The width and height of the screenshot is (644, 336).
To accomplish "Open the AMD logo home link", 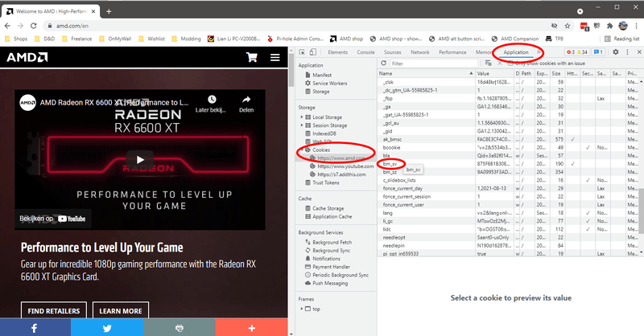I will pos(27,57).
